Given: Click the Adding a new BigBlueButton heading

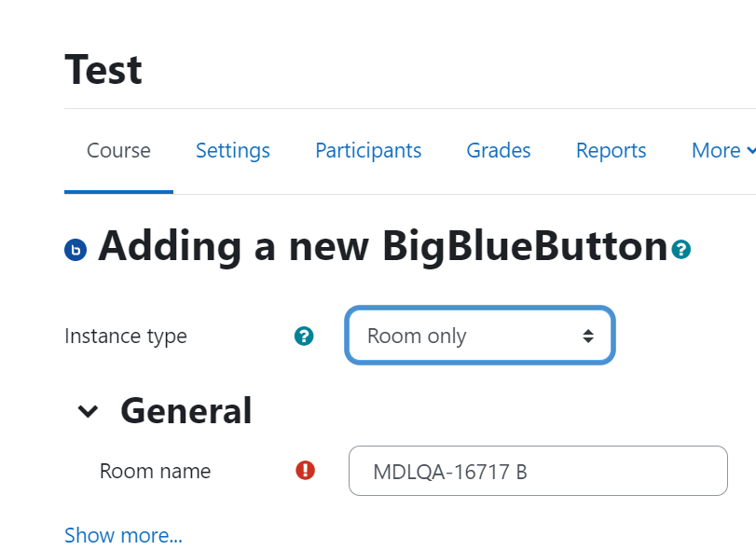Looking at the screenshot, I should coord(383,246).
